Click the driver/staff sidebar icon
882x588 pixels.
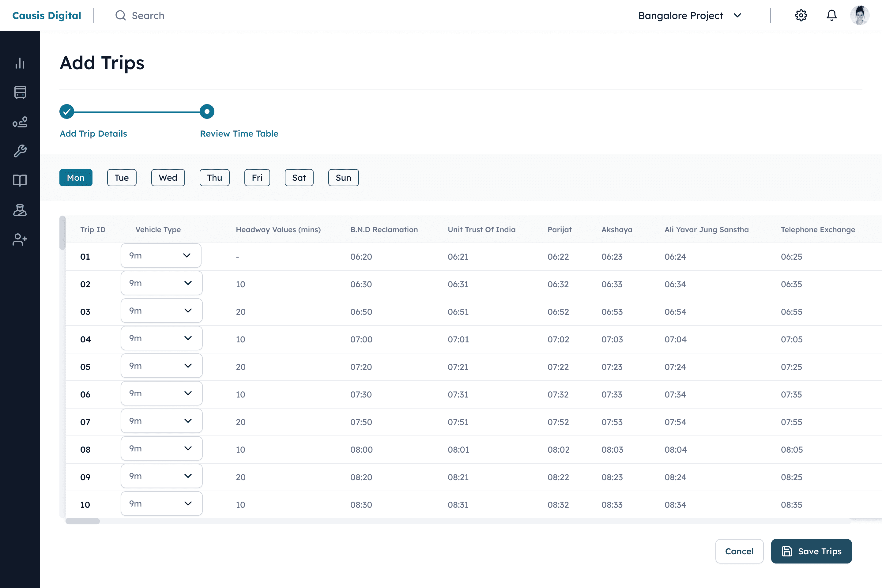[x=20, y=210]
